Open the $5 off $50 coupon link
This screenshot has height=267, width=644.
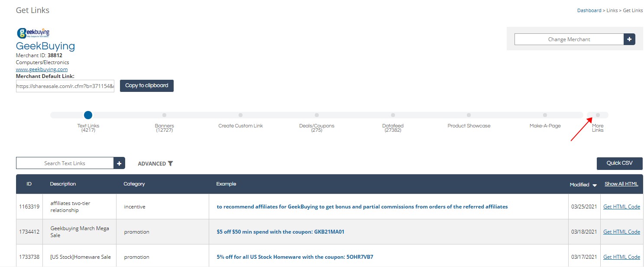(281, 232)
